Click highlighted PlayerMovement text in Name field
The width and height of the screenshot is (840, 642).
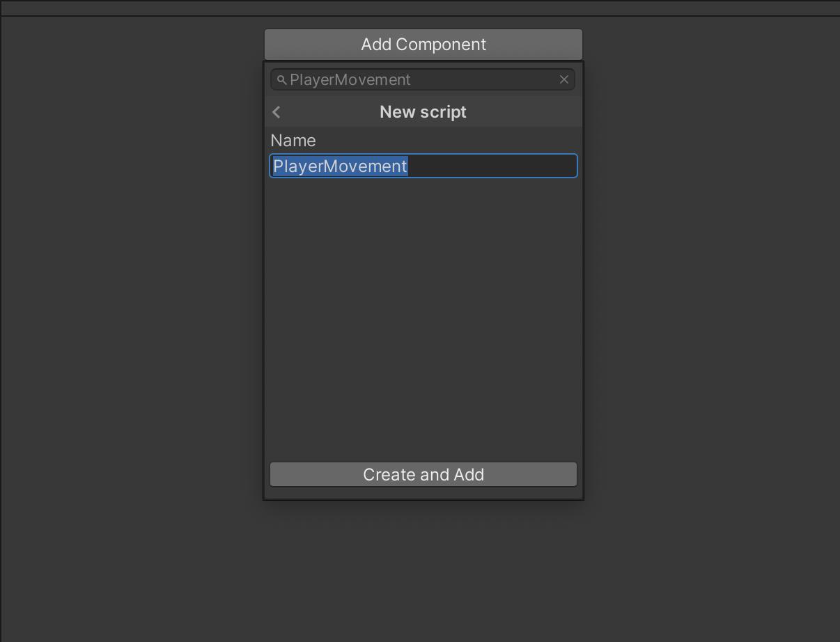[340, 166]
